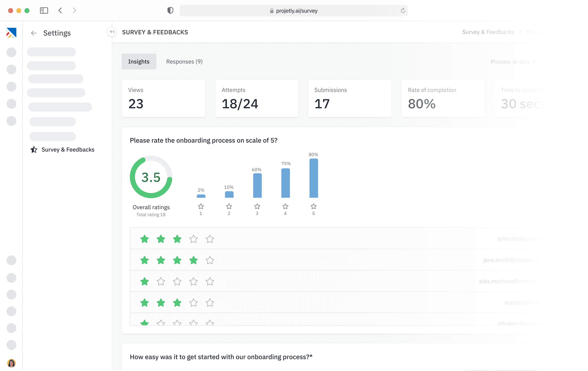Switch to the Responses (9) tab
Viewport: 588px width, 371px height.
point(184,61)
